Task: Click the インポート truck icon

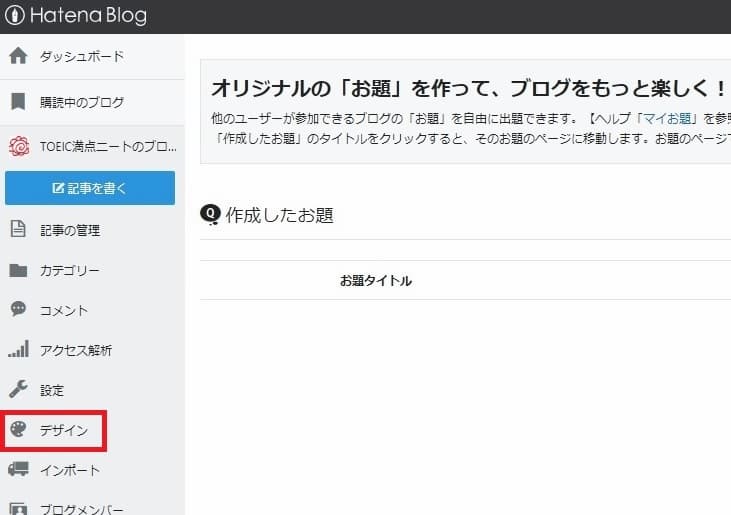Action: tap(19, 469)
